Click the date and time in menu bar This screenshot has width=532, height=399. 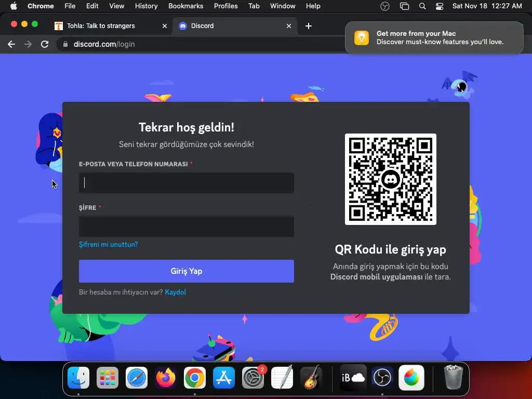(487, 6)
